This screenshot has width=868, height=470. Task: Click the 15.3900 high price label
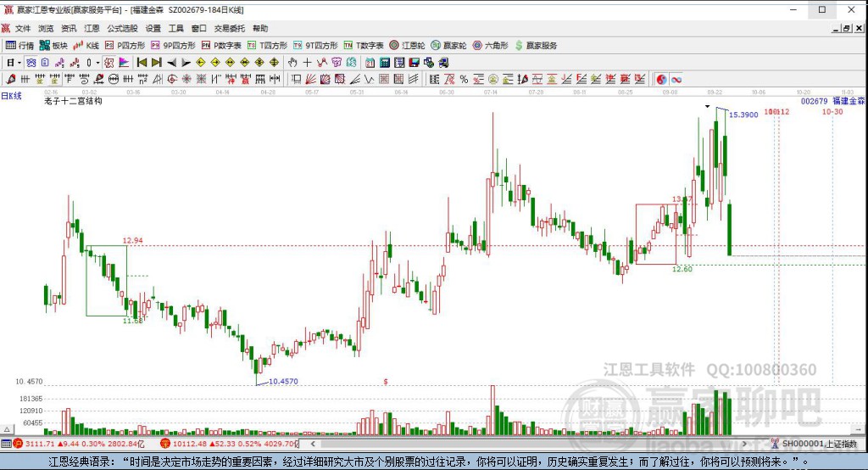click(743, 115)
